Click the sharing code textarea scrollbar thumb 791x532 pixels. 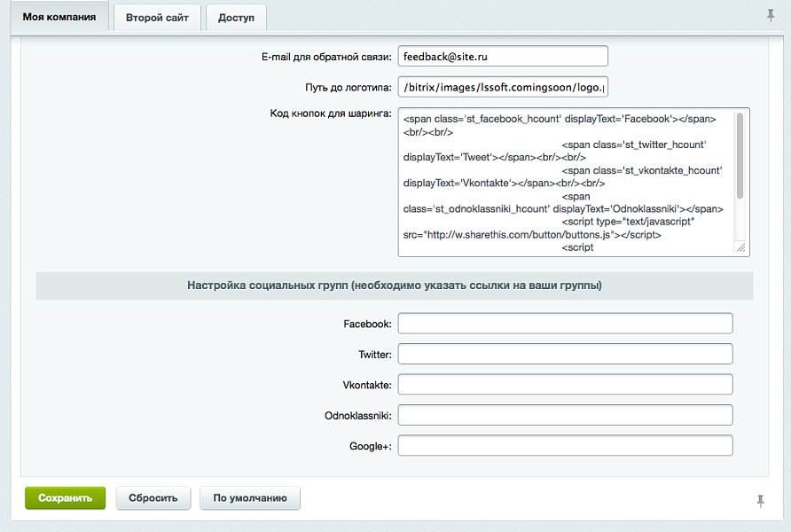click(740, 155)
